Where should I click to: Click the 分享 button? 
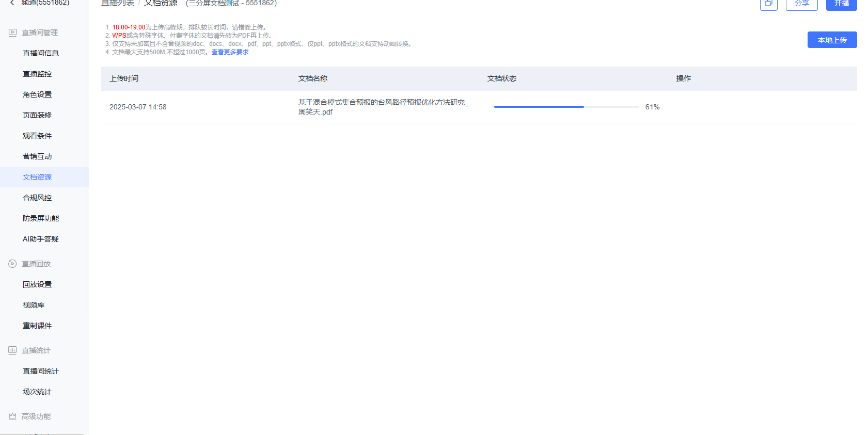[x=801, y=4]
